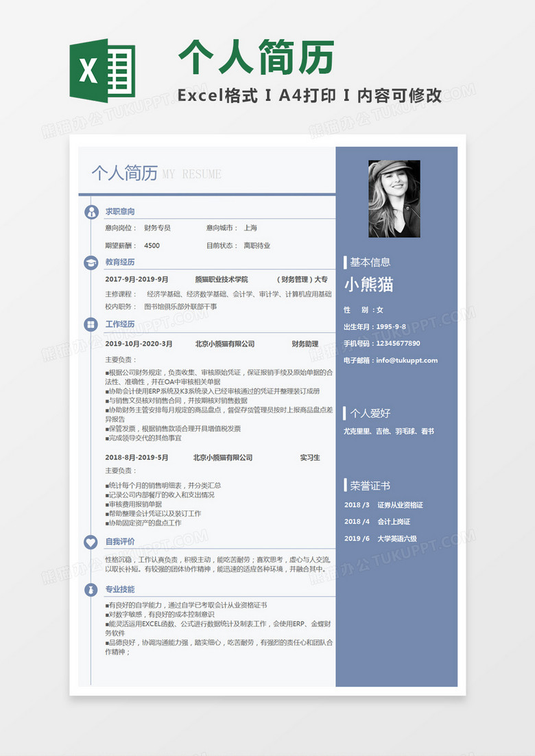Screen dimensions: 535x756
Task: Click the bullet 统计每个月的销售明细表
Action: tap(163, 486)
